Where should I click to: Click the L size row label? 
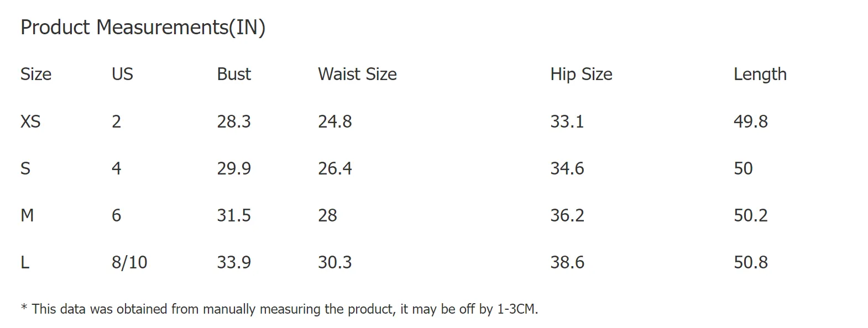(25, 262)
